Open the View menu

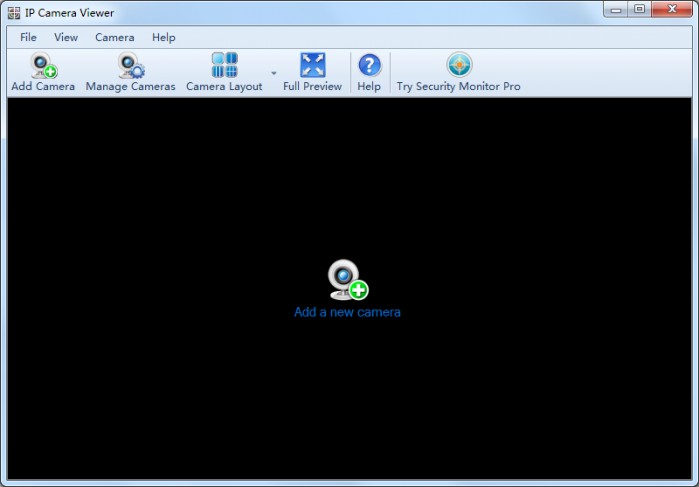[66, 37]
